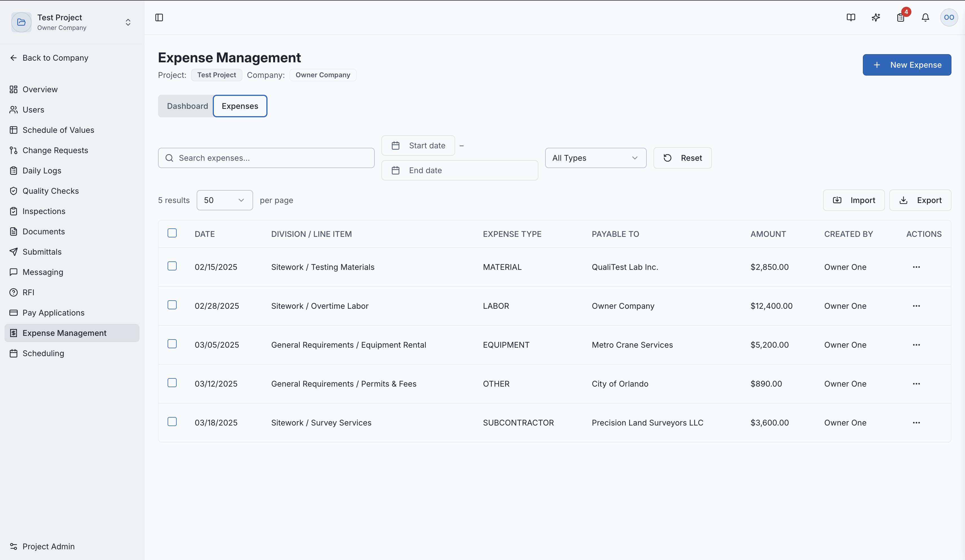Click the Messaging chat bubble icon
The height and width of the screenshot is (560, 965).
pyautogui.click(x=14, y=272)
